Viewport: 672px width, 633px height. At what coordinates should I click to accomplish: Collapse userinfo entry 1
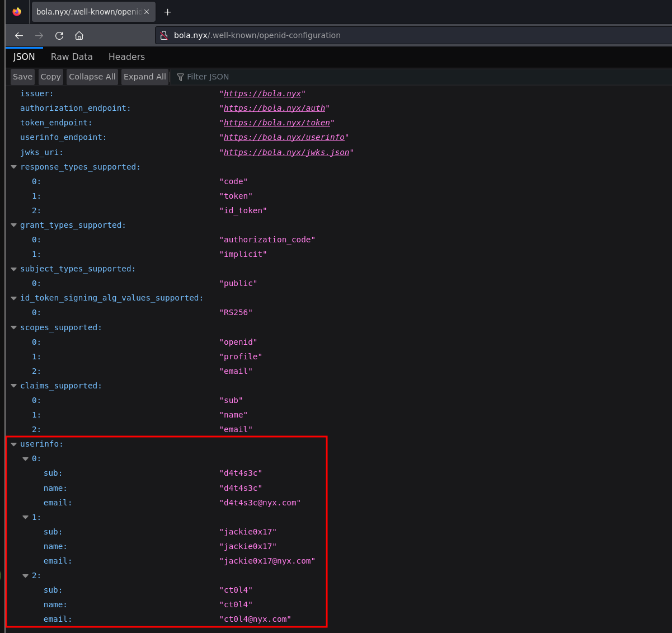(x=25, y=517)
